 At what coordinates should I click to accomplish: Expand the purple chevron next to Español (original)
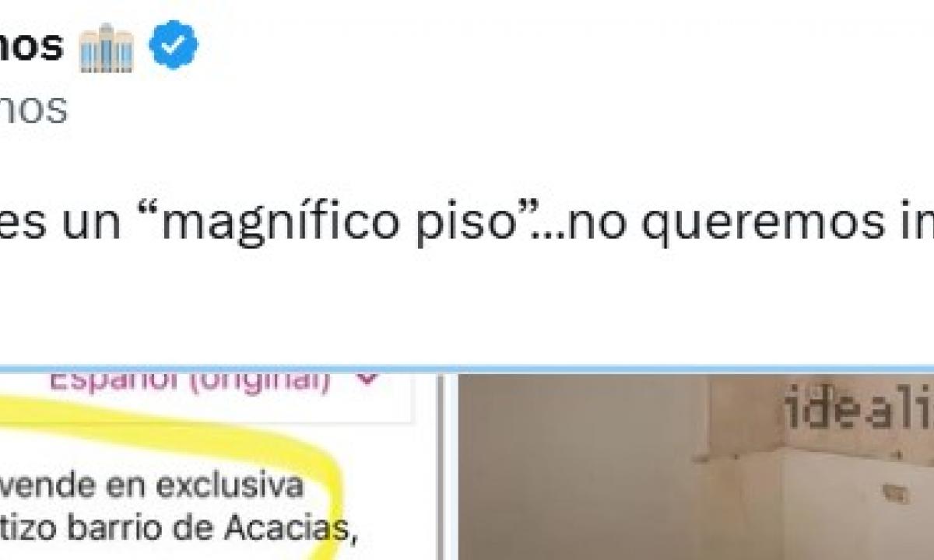pyautogui.click(x=368, y=380)
